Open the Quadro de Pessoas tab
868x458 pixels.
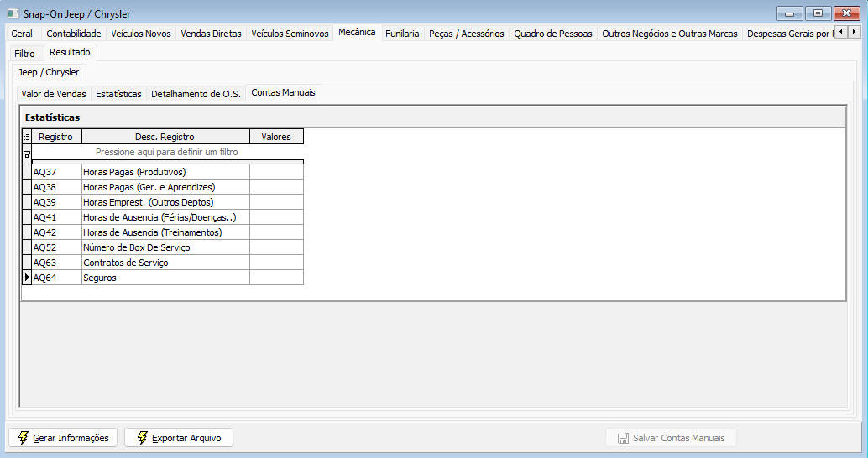[553, 34]
